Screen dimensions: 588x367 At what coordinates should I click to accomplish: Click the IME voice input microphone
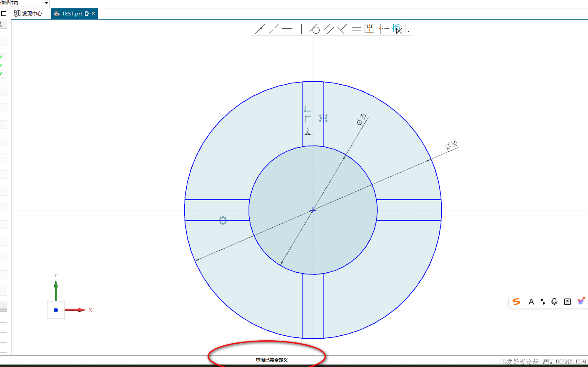554,302
